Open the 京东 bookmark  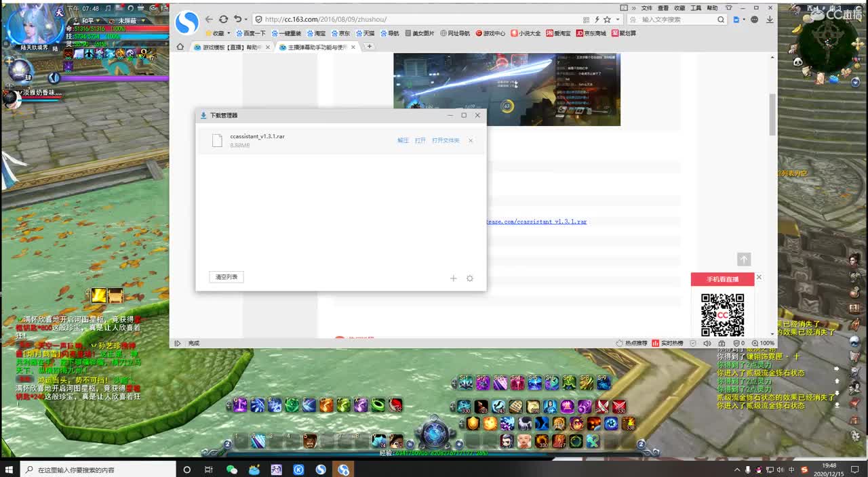coord(340,33)
